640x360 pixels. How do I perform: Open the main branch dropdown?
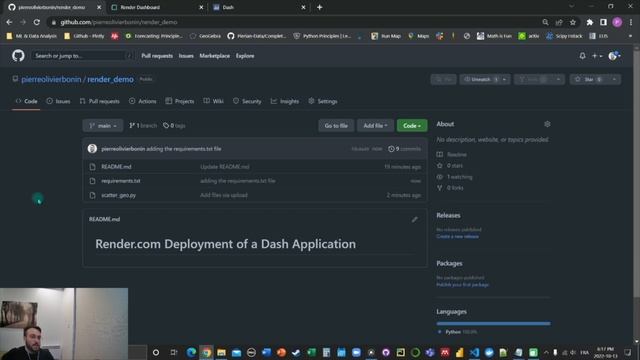tap(103, 126)
